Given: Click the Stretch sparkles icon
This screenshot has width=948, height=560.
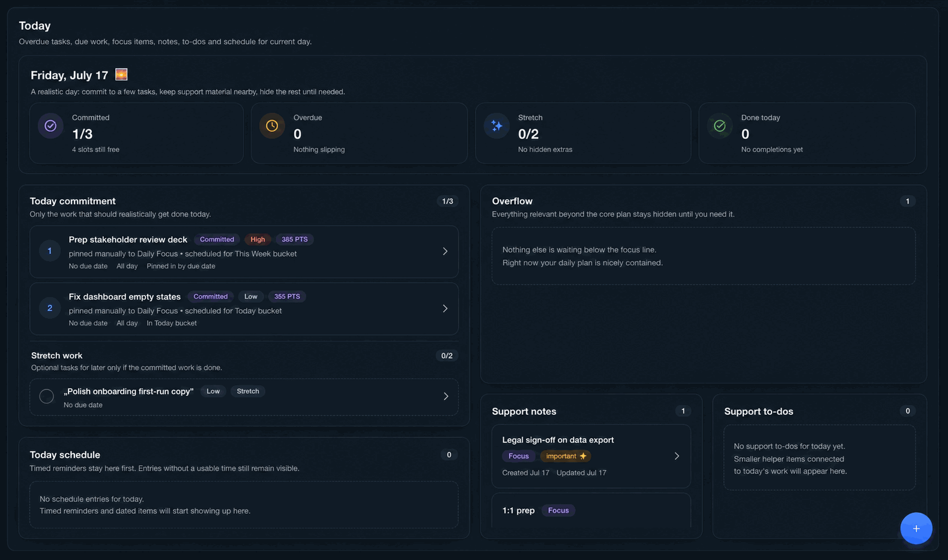Looking at the screenshot, I should tap(497, 125).
